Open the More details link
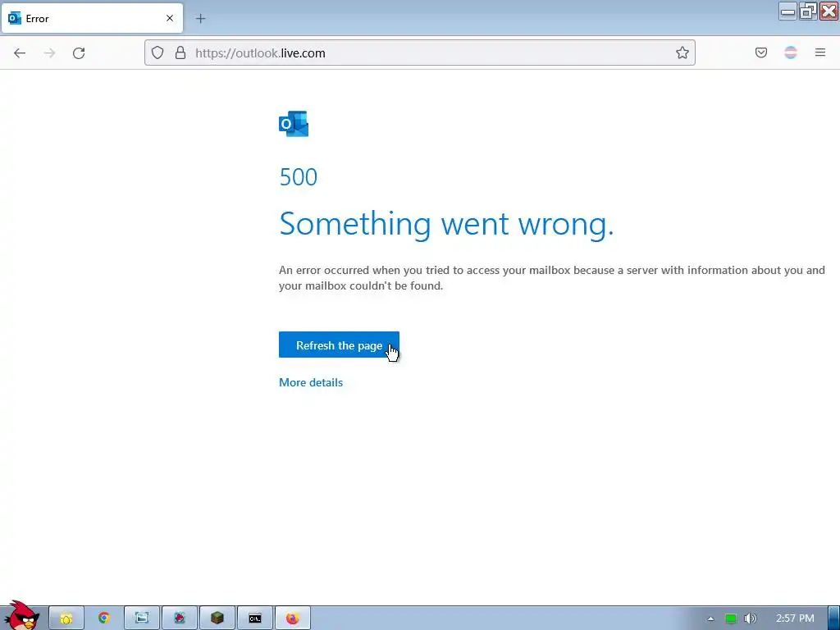 coord(311,382)
